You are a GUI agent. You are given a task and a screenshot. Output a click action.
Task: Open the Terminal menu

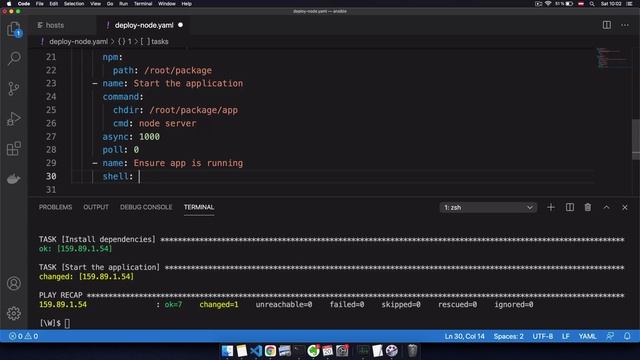tap(143, 4)
